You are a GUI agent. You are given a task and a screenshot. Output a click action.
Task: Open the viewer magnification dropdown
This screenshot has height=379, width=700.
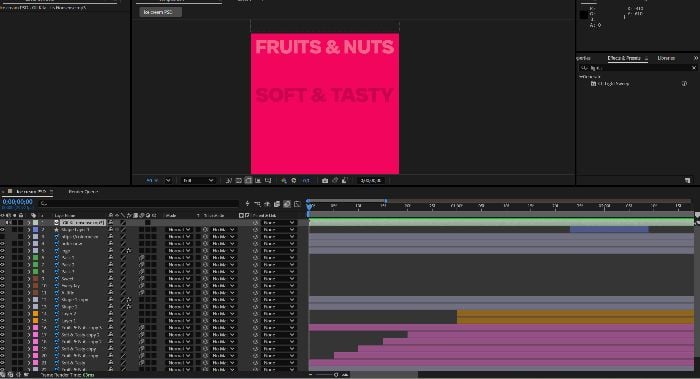158,180
